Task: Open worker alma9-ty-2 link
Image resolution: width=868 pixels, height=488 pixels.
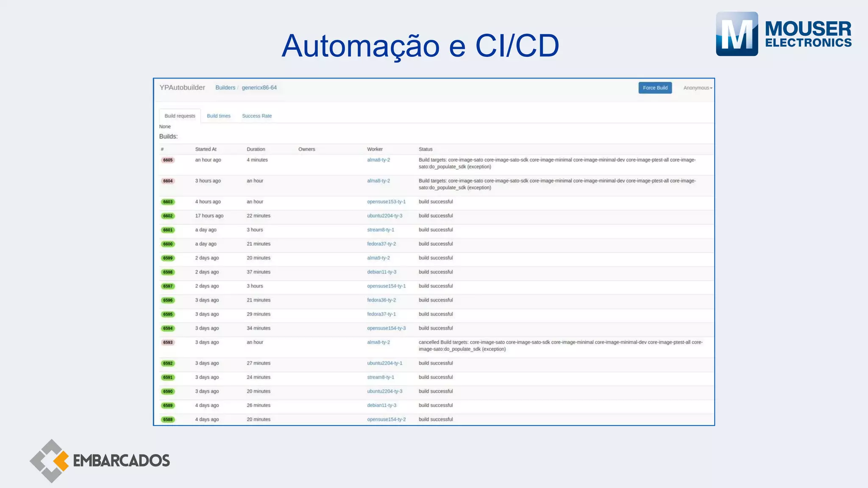Action: (x=378, y=258)
